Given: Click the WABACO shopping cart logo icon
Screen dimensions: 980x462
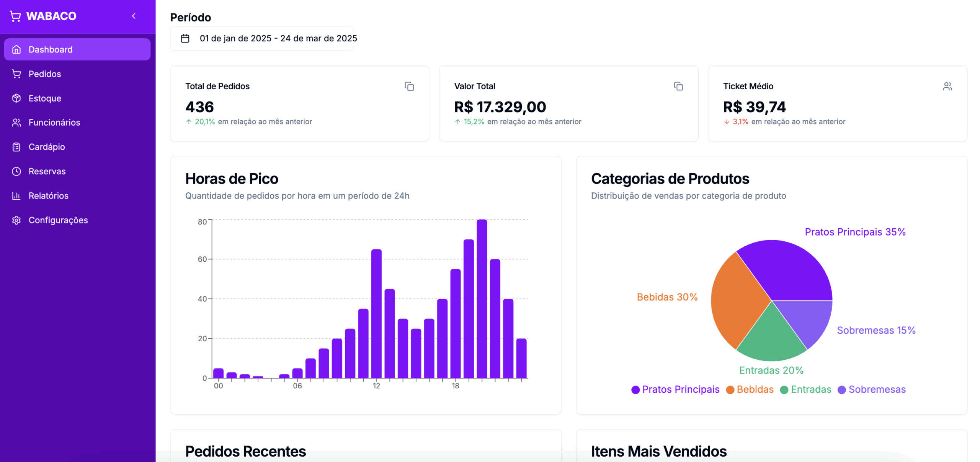Looking at the screenshot, I should (x=15, y=16).
